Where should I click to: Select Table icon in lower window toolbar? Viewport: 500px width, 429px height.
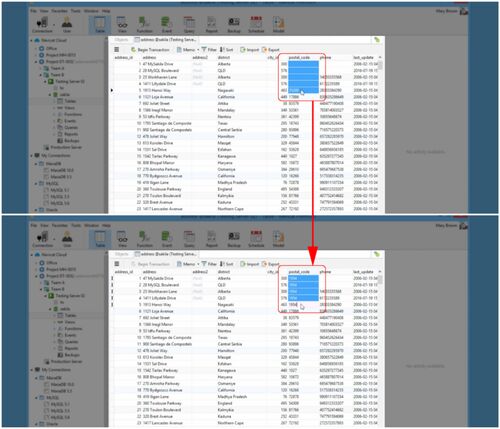[100, 239]
